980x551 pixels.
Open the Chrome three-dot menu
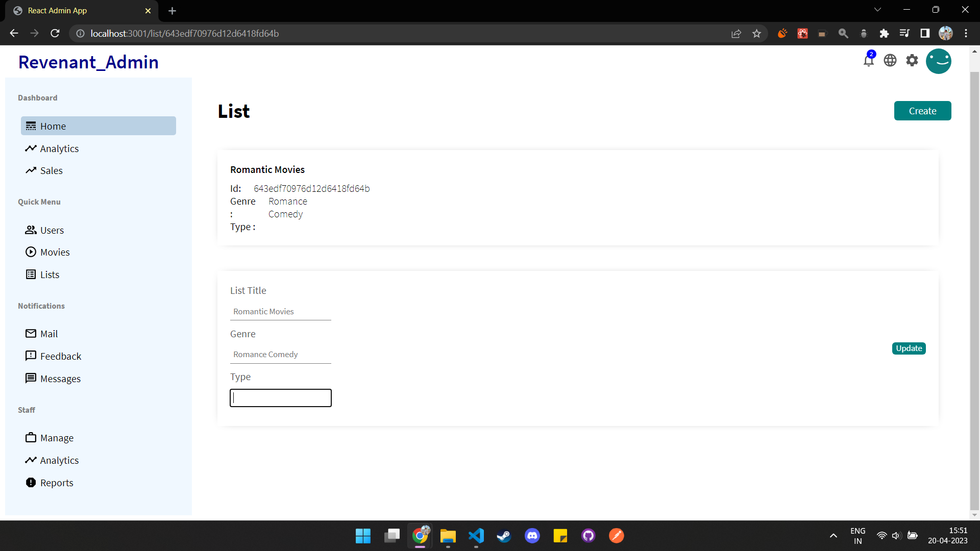click(x=966, y=33)
